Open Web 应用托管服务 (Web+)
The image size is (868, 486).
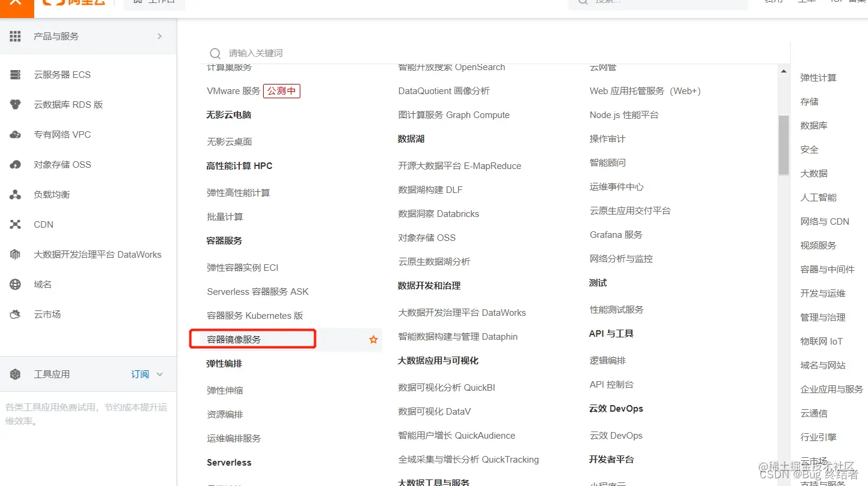click(645, 91)
